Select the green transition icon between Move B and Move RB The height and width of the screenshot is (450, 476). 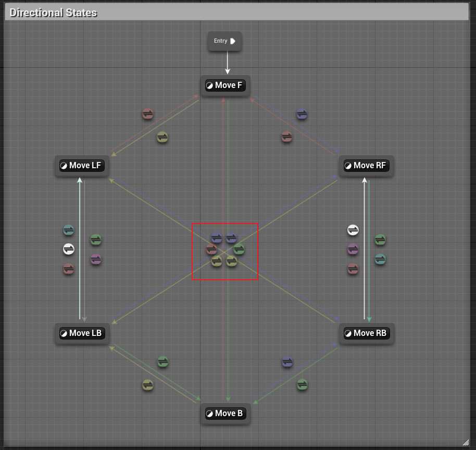(302, 385)
